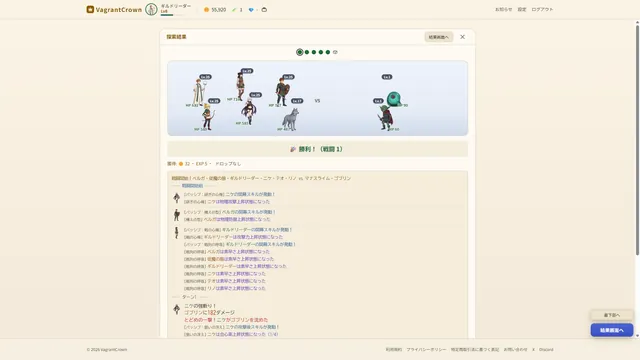Click the page's vertical scrollbar thumb

coord(637,140)
